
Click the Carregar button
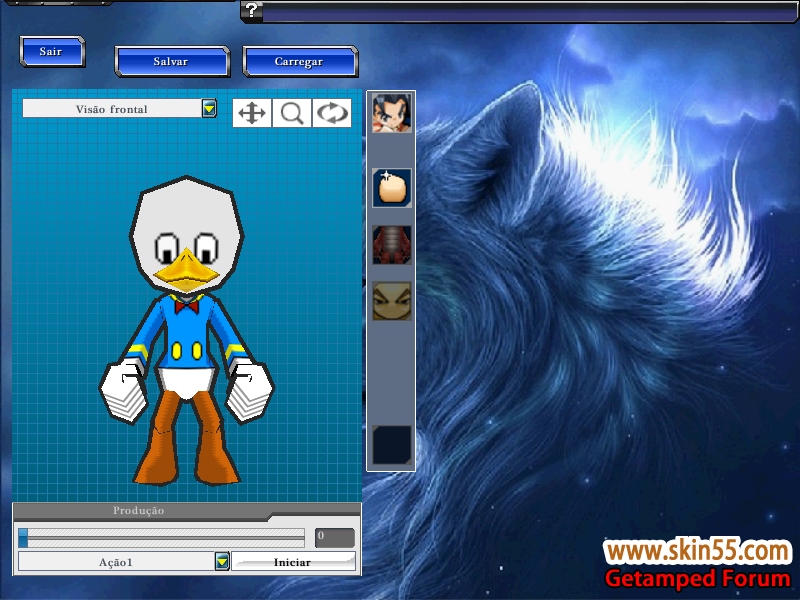point(300,62)
